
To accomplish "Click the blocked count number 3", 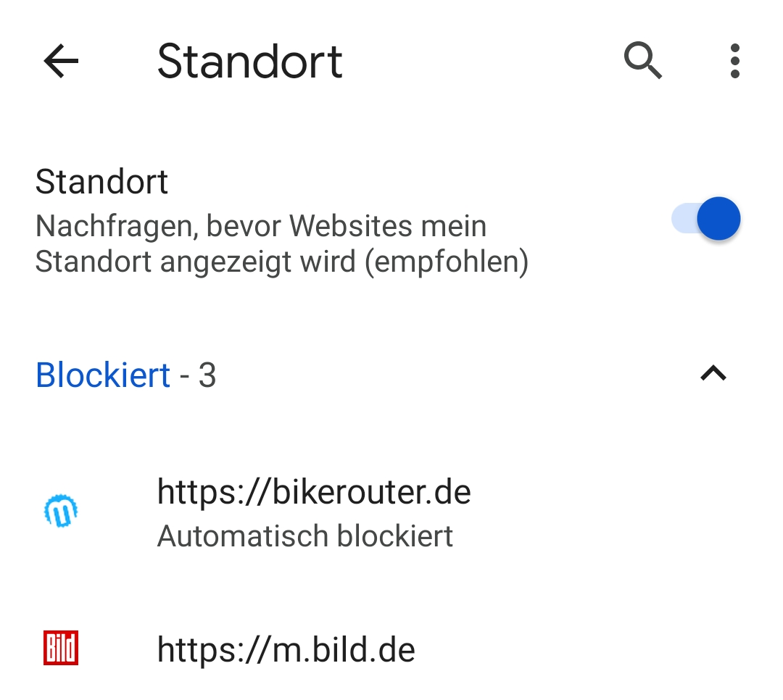I will click(x=207, y=375).
